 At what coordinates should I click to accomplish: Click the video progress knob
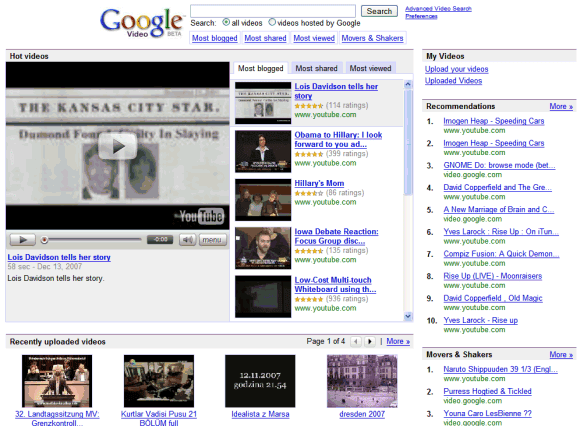point(44,240)
